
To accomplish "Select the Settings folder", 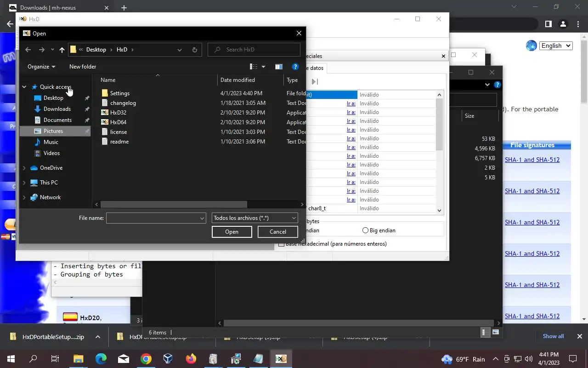I will (x=120, y=93).
